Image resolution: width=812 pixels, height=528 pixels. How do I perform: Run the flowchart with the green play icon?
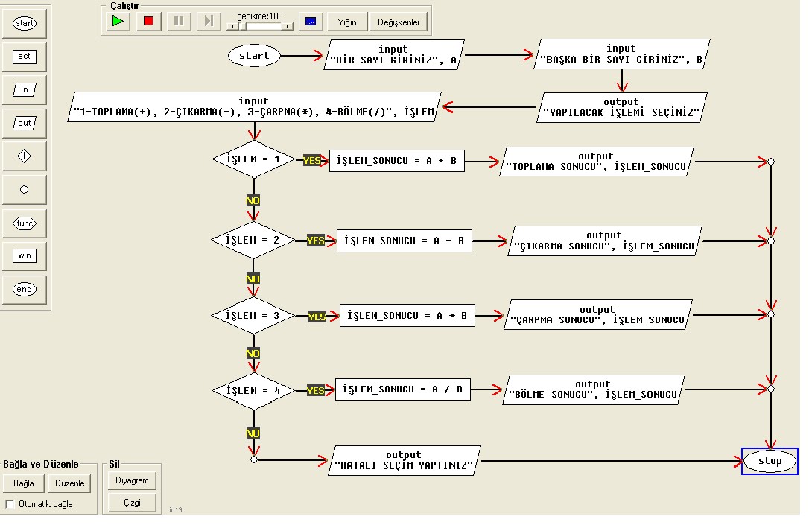[x=117, y=21]
